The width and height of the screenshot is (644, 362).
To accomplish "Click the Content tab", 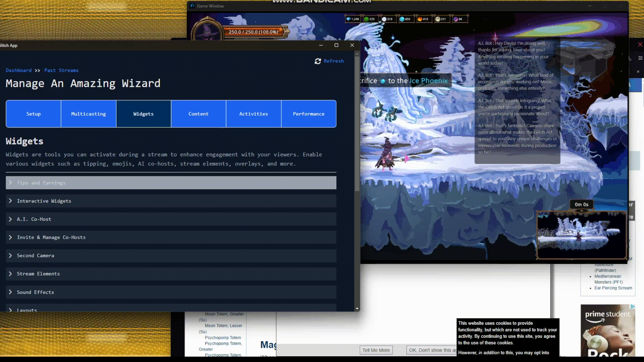I will click(x=198, y=114).
